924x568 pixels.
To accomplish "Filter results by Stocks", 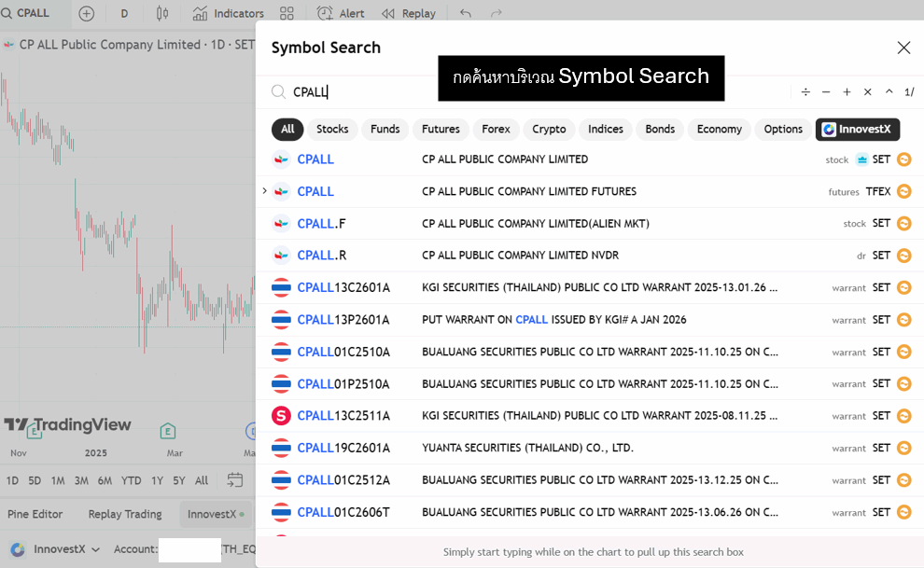I will click(x=332, y=129).
